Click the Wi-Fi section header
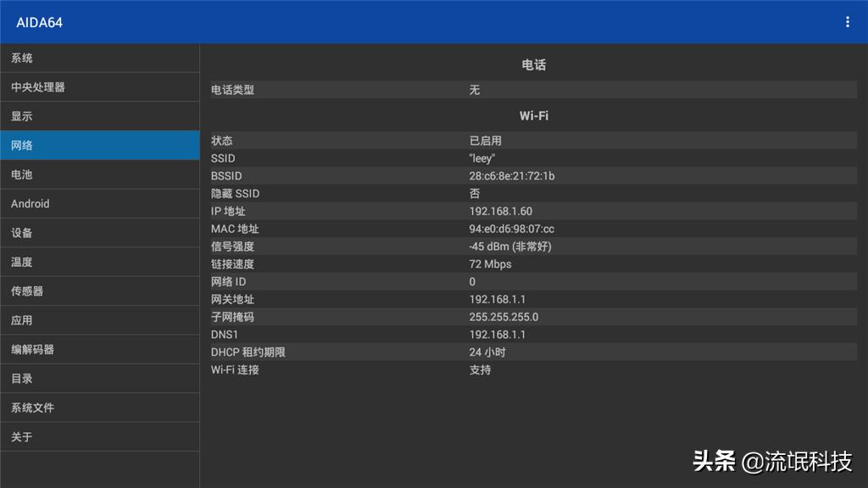This screenshot has width=868, height=488. 534,114
